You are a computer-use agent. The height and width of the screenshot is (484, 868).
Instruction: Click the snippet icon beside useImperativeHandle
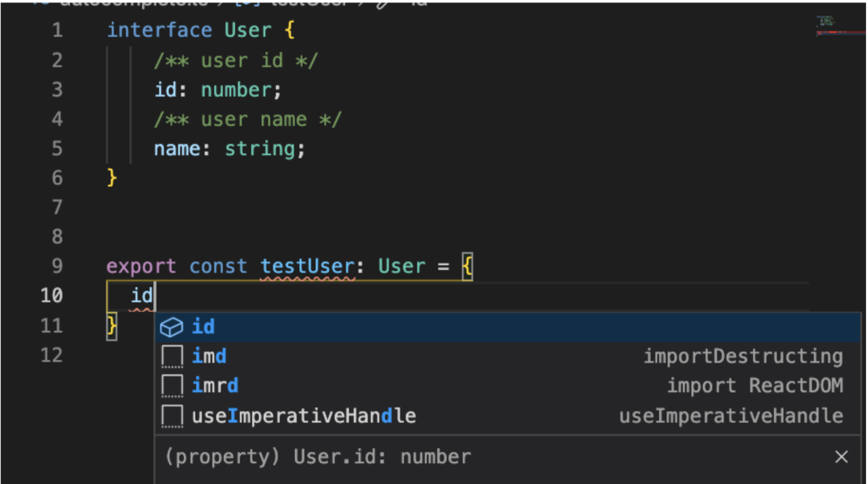[x=172, y=416]
